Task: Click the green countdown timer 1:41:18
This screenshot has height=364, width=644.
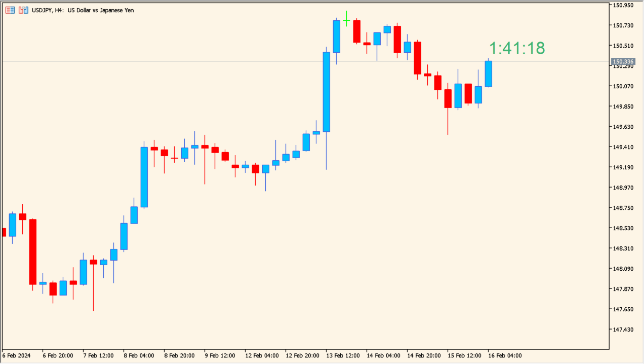Action: coord(516,48)
